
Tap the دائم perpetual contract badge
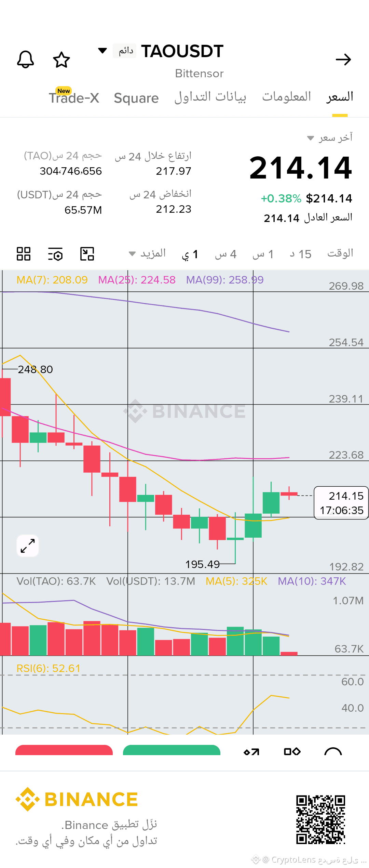pyautogui.click(x=125, y=51)
